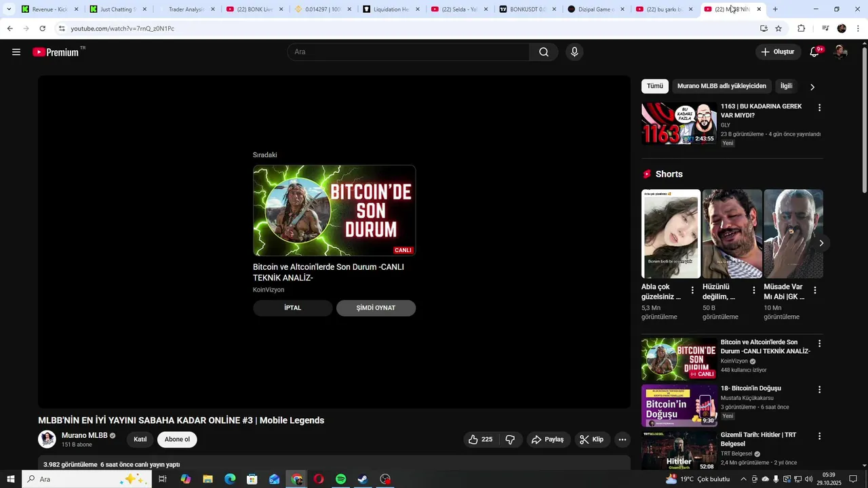Select the 'Tümü' filter chip
Screen dimensions: 868x488
tap(655, 86)
